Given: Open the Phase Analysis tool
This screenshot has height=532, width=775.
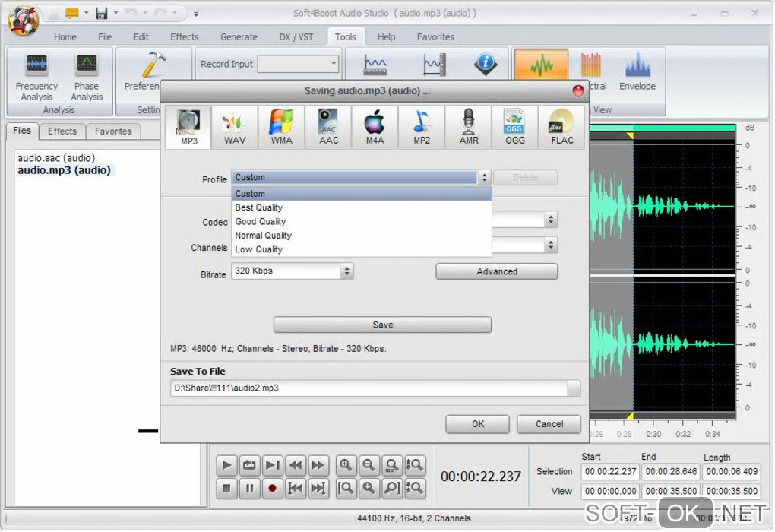Looking at the screenshot, I should [87, 77].
